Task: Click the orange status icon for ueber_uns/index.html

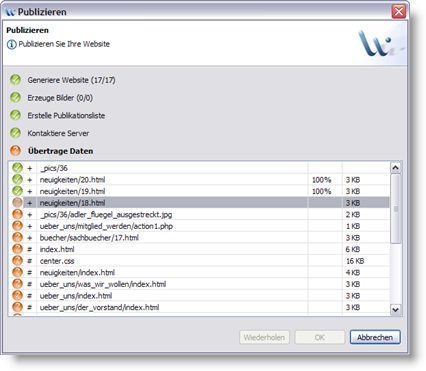Action: tap(17, 295)
